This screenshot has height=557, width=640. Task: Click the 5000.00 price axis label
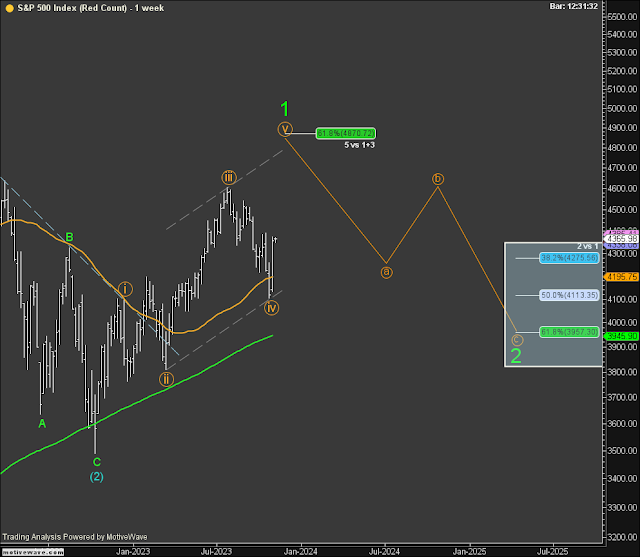[x=622, y=109]
